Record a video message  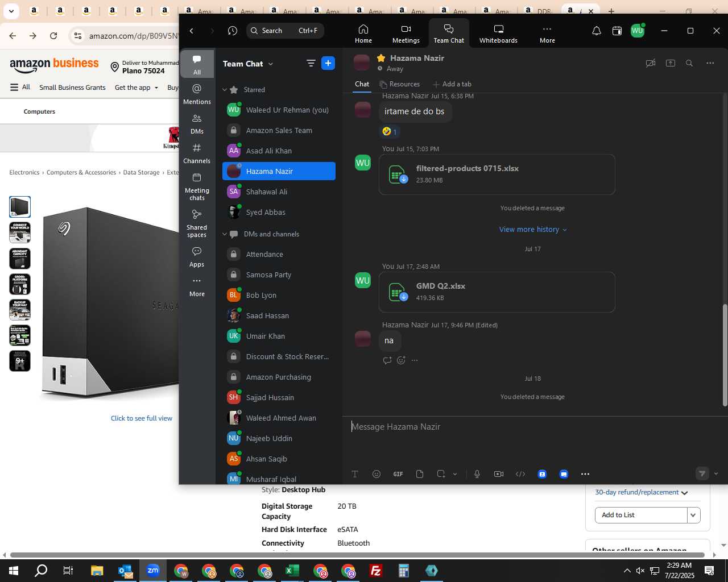(499, 474)
